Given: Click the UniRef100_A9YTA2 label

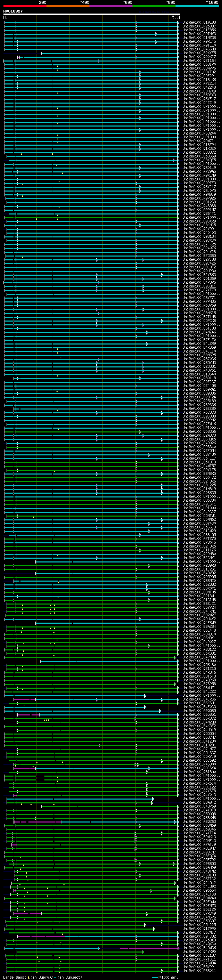Looking at the screenshot, I should pyautogui.click(x=199, y=72).
